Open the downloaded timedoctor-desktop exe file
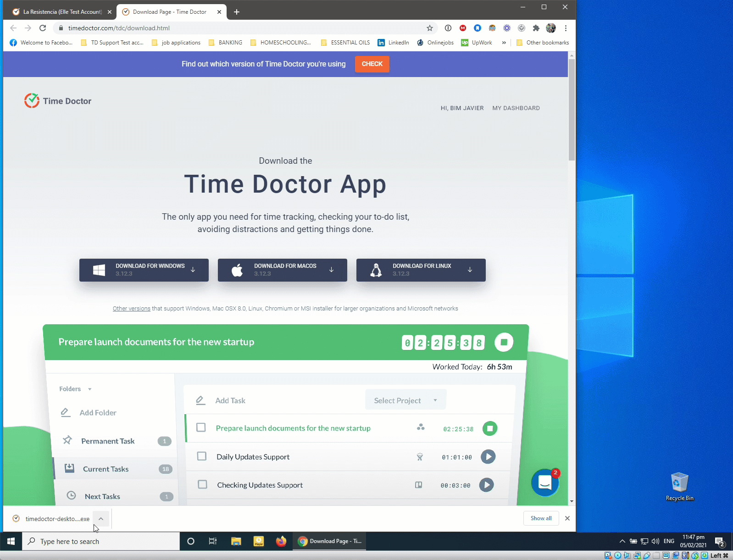733x560 pixels. coord(51,519)
